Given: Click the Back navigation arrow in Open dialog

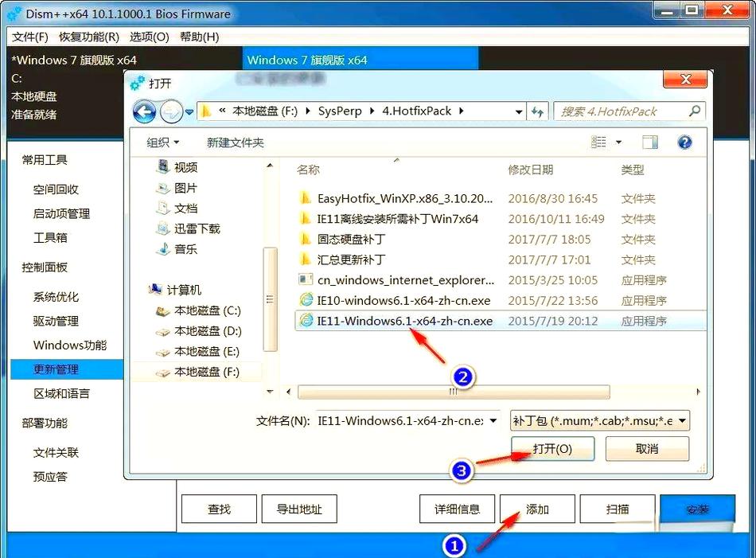Looking at the screenshot, I should click(x=144, y=112).
